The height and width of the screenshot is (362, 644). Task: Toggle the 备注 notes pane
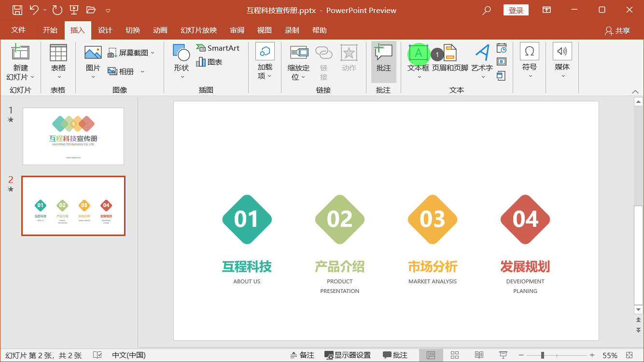pos(303,355)
